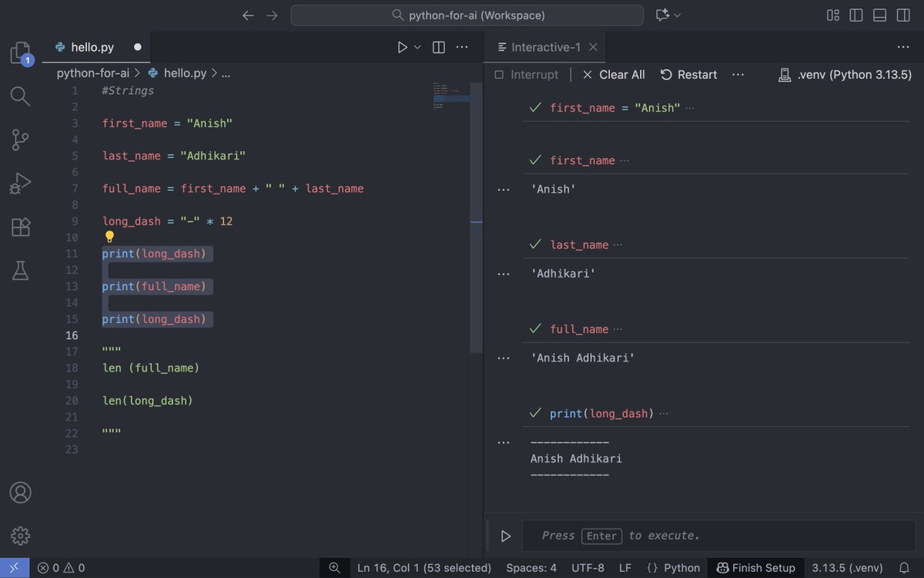Split the editor right
924x578 pixels.
coord(439,47)
